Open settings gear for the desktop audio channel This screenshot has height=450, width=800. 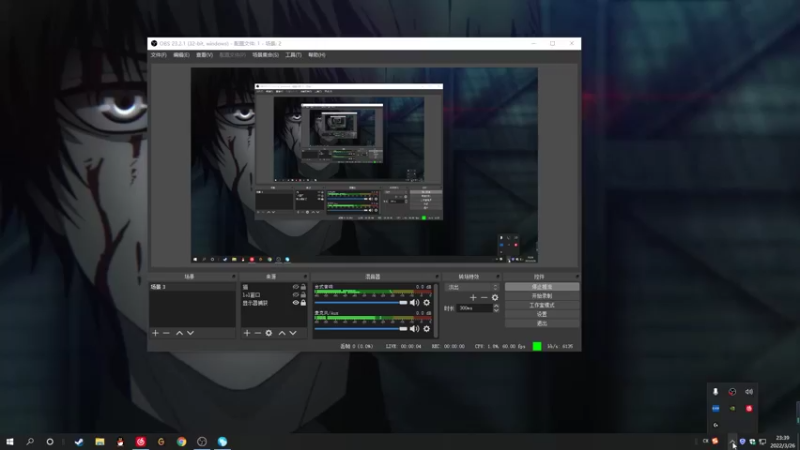427,303
